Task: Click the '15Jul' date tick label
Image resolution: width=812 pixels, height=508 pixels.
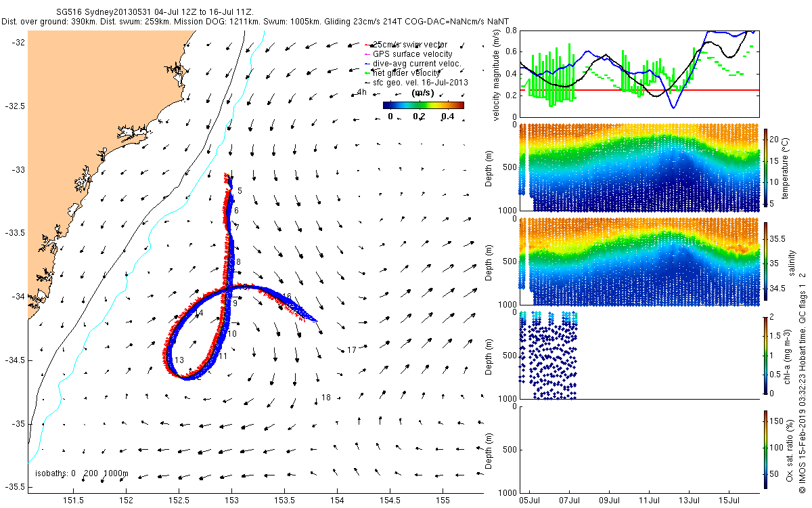Action: tap(729, 501)
